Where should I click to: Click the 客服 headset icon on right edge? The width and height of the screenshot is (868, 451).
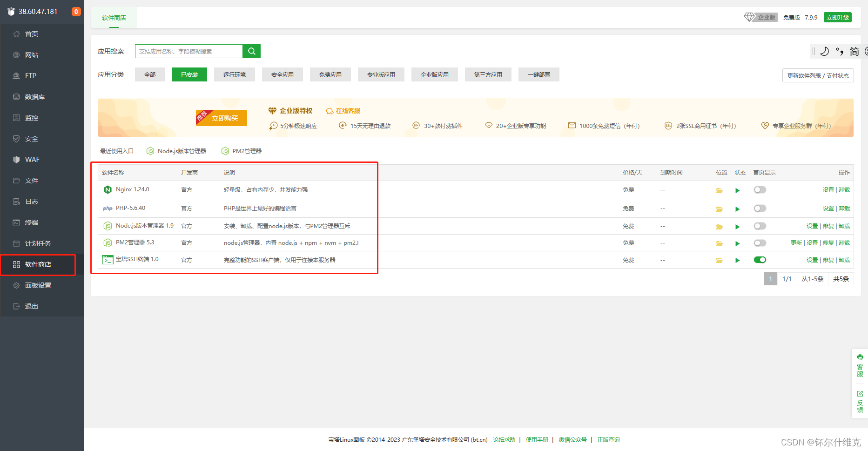point(860,357)
